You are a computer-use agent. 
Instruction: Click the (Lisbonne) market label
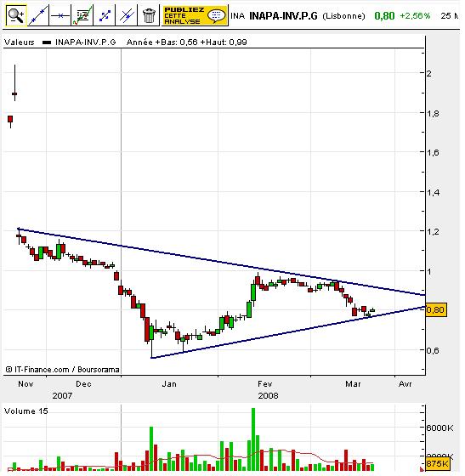(343, 16)
